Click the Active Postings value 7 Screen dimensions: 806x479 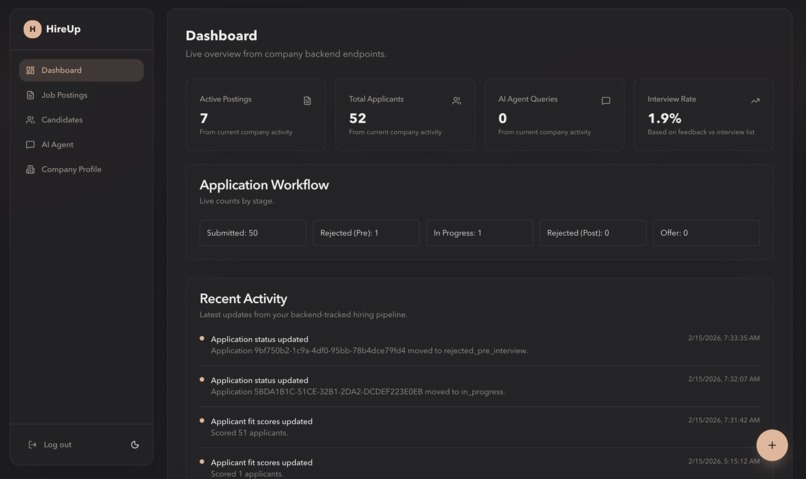204,118
